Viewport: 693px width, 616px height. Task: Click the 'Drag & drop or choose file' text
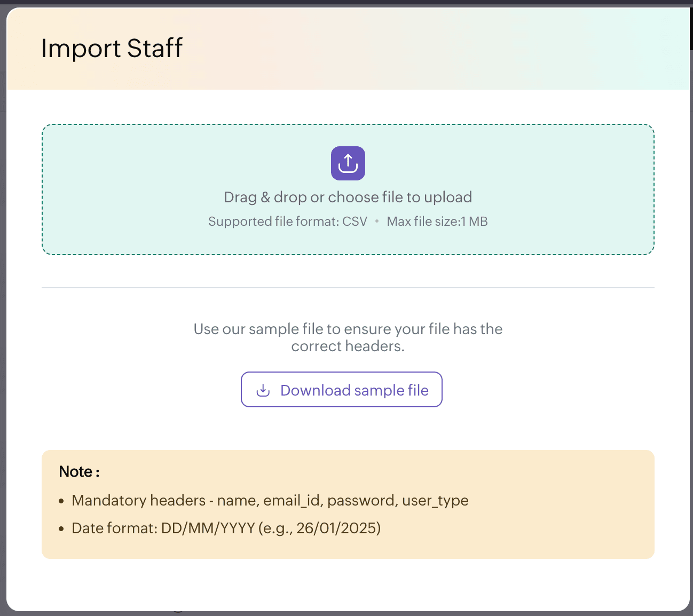pyautogui.click(x=348, y=197)
